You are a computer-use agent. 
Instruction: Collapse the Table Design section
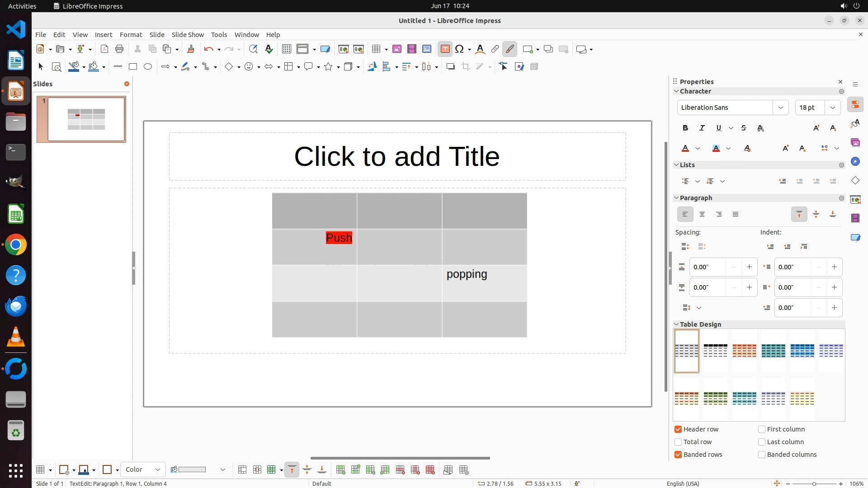[x=677, y=324]
